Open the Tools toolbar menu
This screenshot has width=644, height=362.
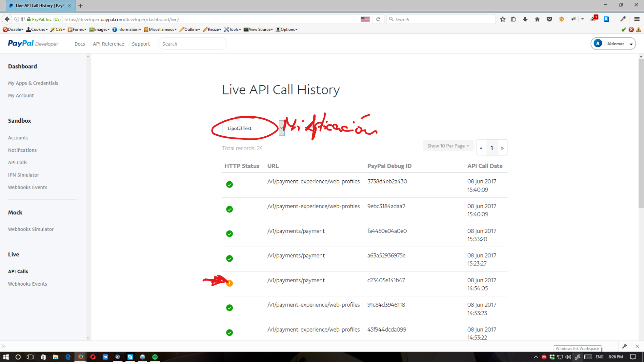(x=232, y=30)
